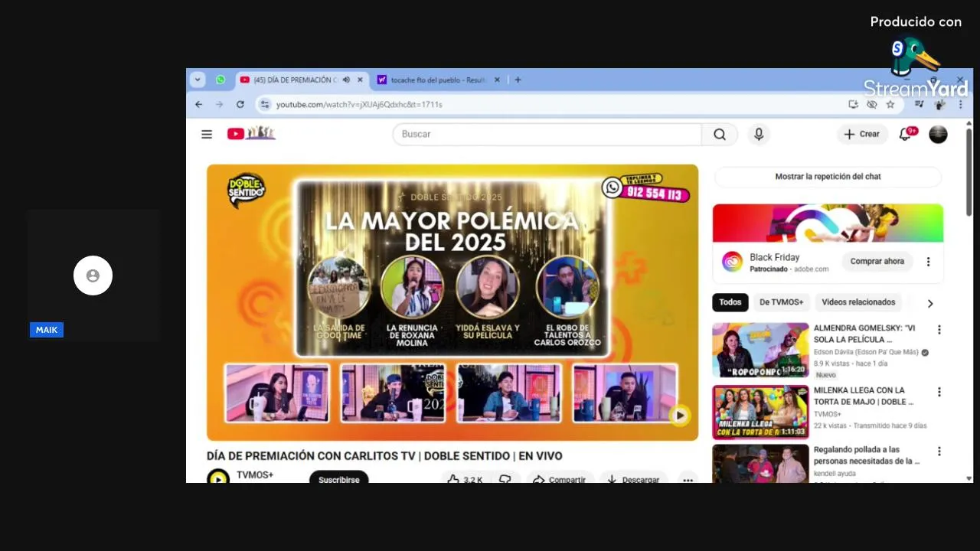Open options for ALMENDRA GOMELSKY video
Screen dimensions: 980x551
939,330
